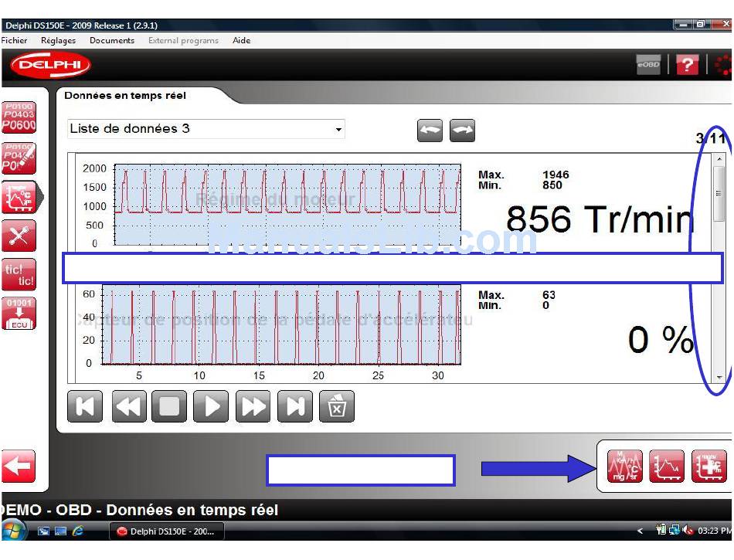The width and height of the screenshot is (734, 560).
Task: Click the red question mark help icon
Action: click(x=687, y=66)
